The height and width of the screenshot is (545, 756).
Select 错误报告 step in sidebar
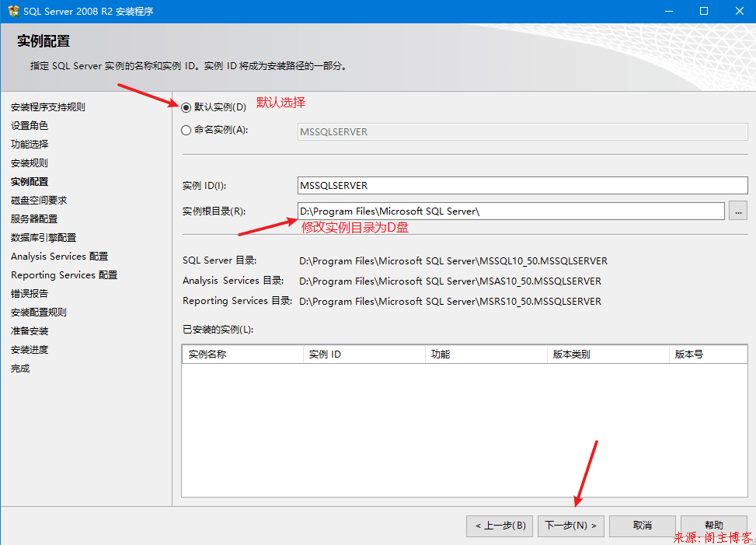[30, 294]
